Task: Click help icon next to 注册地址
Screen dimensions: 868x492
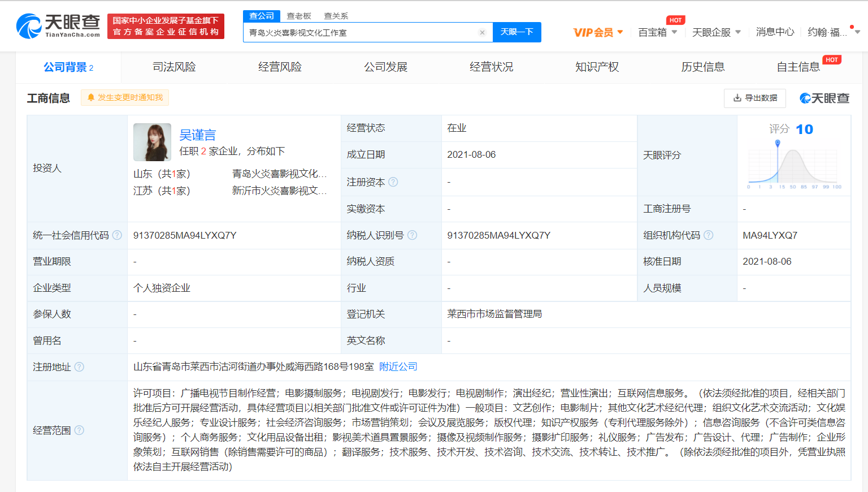Action: point(79,367)
